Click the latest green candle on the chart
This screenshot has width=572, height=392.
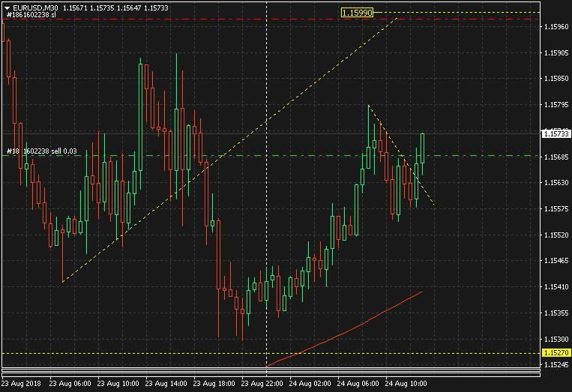pyautogui.click(x=423, y=148)
